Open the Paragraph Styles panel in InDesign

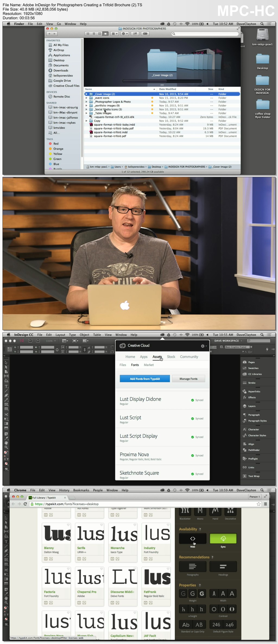coord(255,421)
